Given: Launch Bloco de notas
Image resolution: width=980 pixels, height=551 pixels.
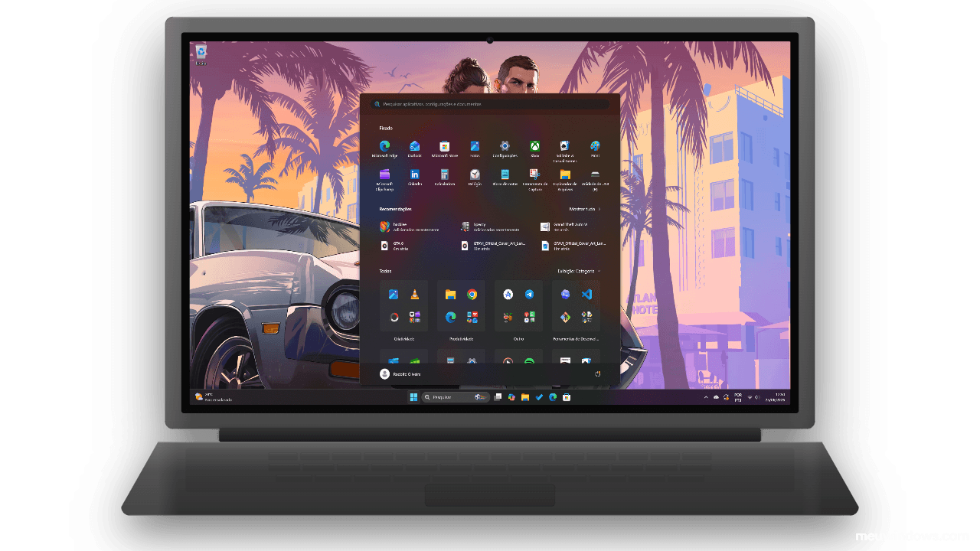Looking at the screenshot, I should [x=505, y=177].
